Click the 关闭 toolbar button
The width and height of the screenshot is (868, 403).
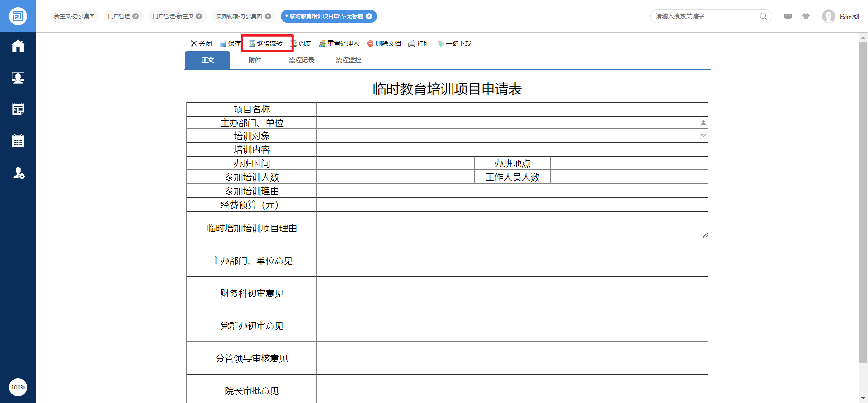201,43
